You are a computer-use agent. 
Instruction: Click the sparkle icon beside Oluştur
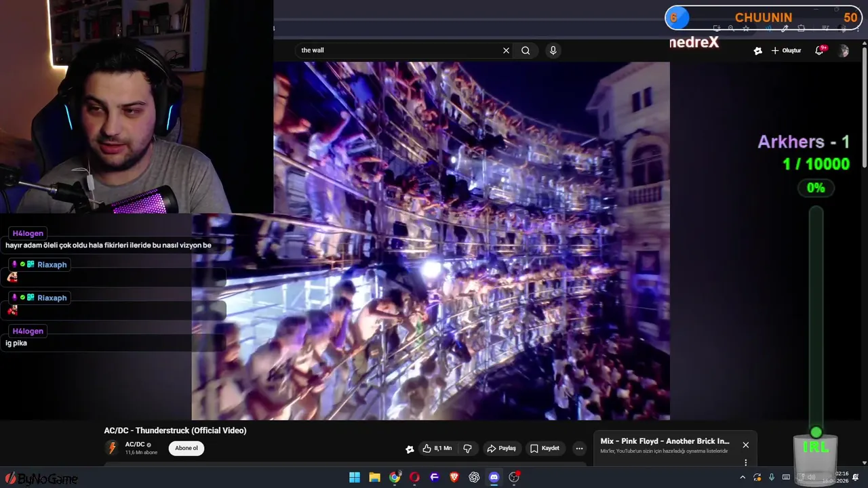coord(758,51)
